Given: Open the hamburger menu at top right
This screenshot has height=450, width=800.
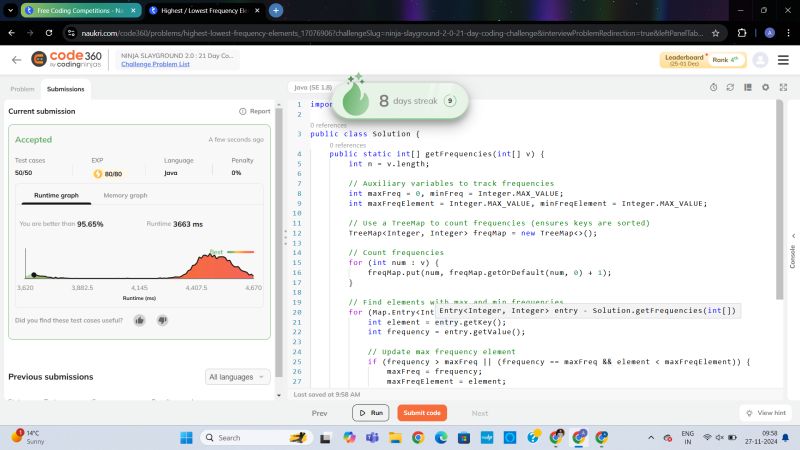Looking at the screenshot, I should pyautogui.click(x=783, y=60).
